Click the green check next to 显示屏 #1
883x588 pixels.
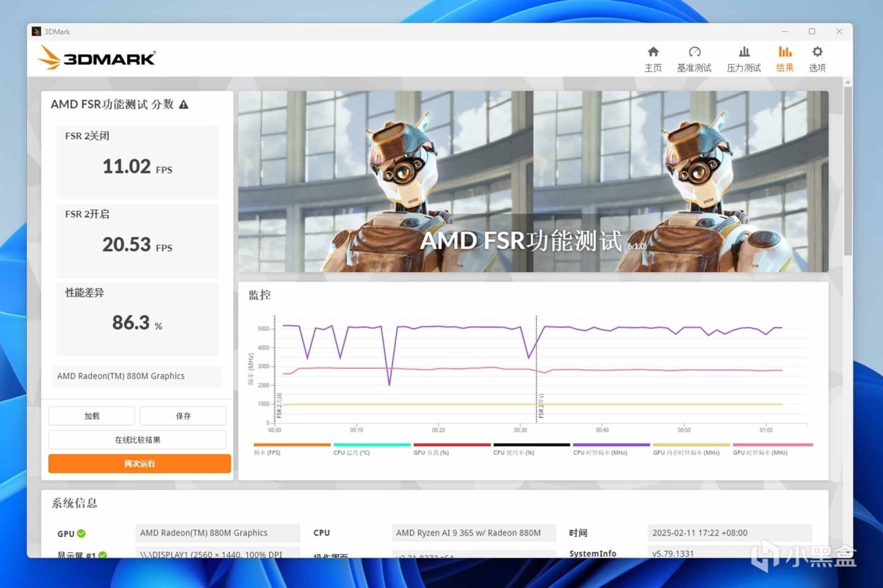103,554
